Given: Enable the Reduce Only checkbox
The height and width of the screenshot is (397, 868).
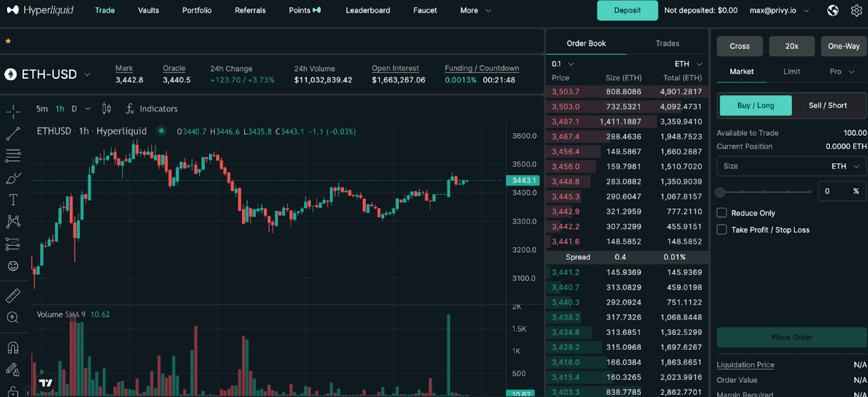Looking at the screenshot, I should [x=722, y=213].
